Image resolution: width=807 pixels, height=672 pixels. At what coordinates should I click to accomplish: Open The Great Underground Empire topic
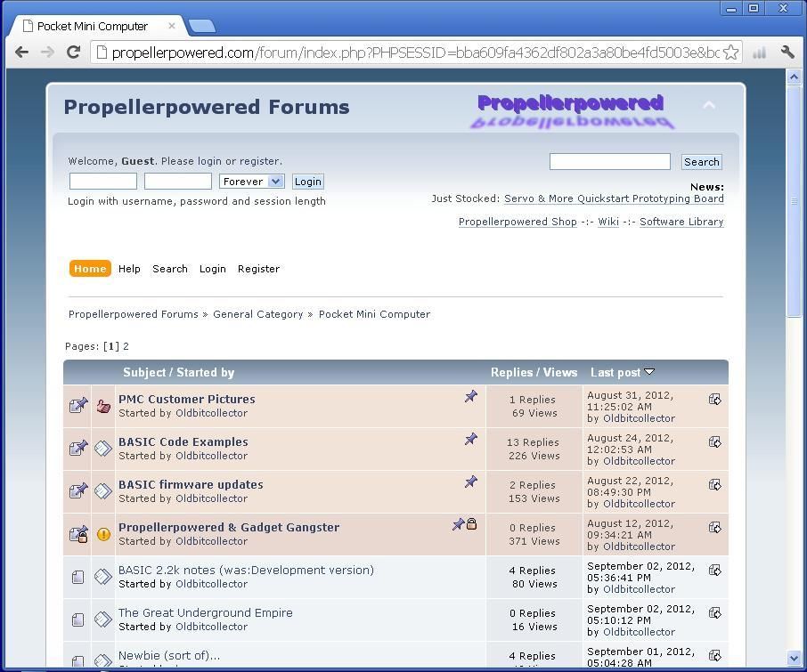206,613
